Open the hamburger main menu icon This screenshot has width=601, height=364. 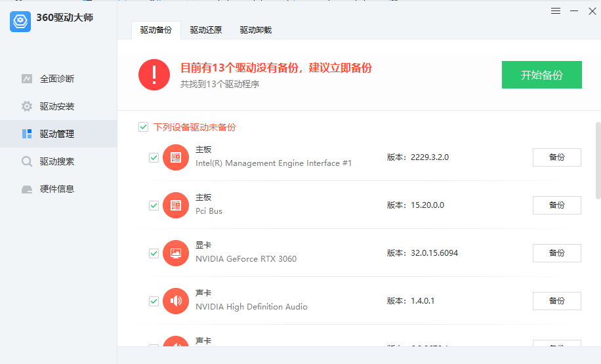click(556, 11)
